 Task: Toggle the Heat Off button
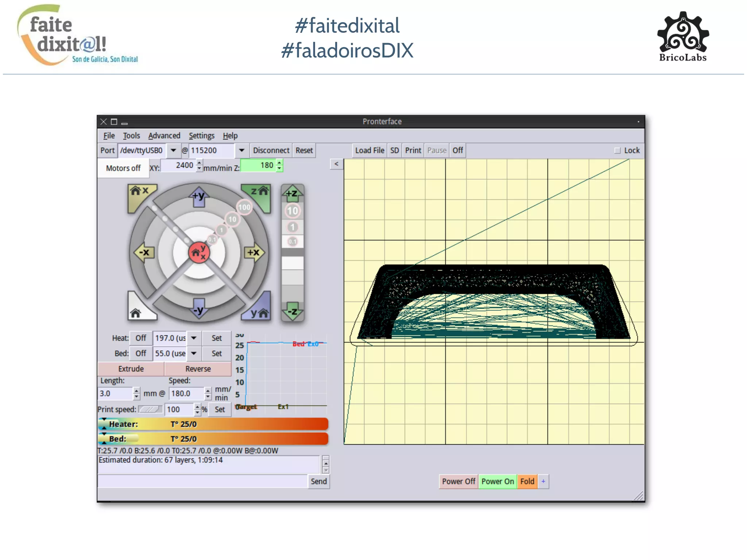pyautogui.click(x=140, y=338)
